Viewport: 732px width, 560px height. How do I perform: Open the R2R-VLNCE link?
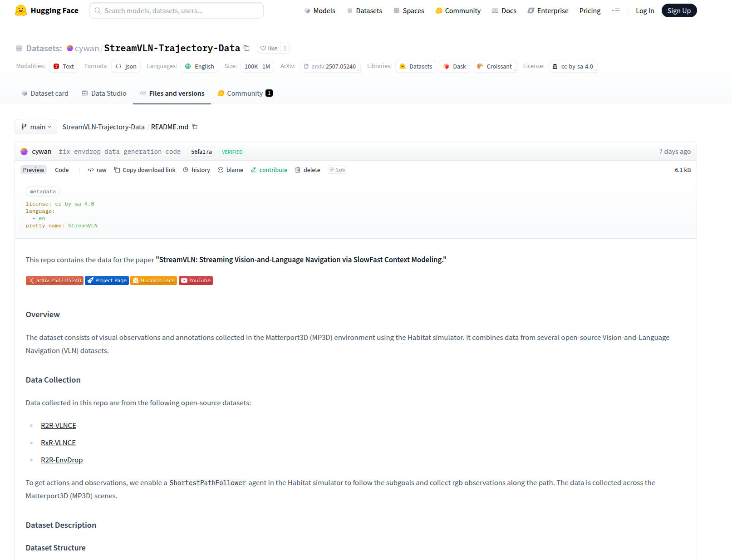click(59, 425)
